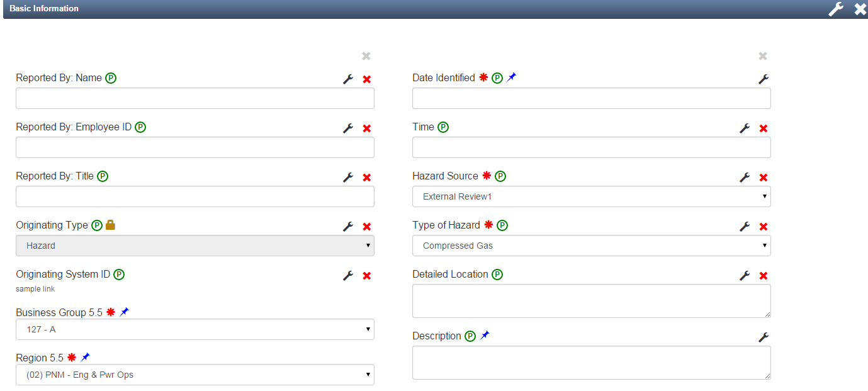Configure the Originating System ID field
This screenshot has height=391, width=868.
coord(348,276)
